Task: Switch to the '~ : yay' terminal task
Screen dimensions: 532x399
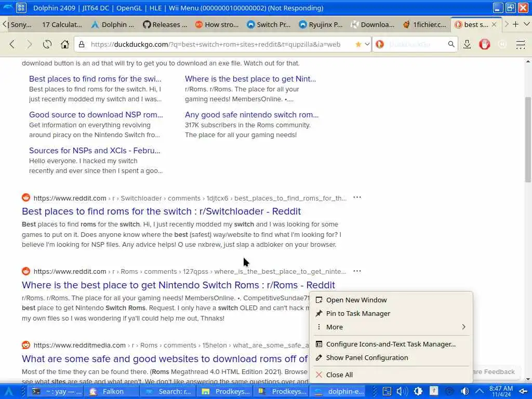Action: 56,392
